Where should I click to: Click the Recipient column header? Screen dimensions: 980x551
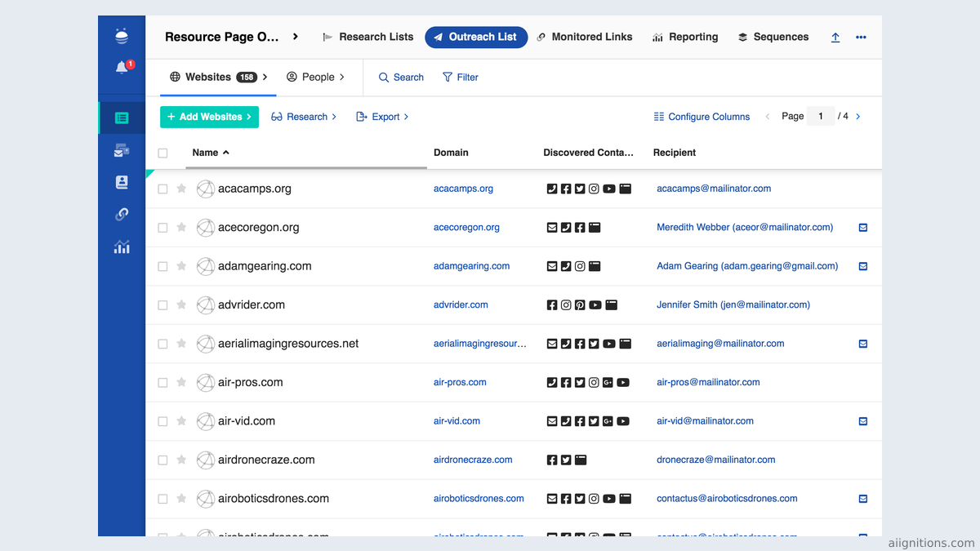[x=675, y=153]
